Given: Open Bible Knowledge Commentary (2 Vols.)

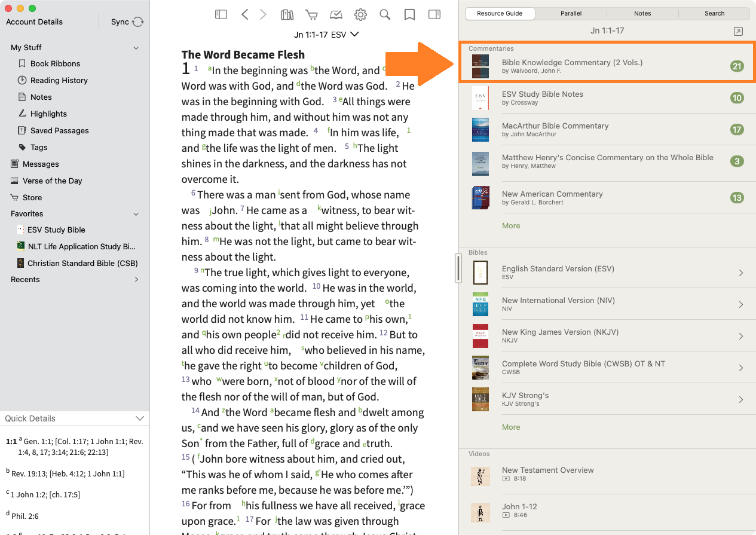Looking at the screenshot, I should click(607, 66).
